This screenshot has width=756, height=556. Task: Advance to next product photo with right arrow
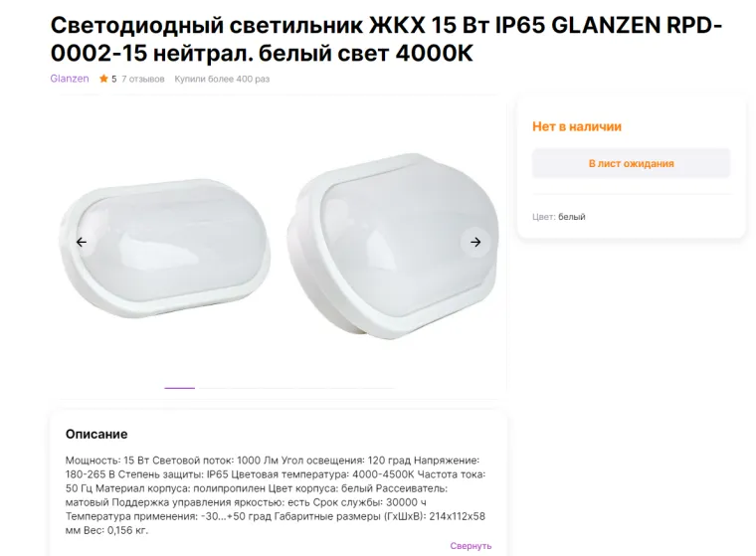475,242
